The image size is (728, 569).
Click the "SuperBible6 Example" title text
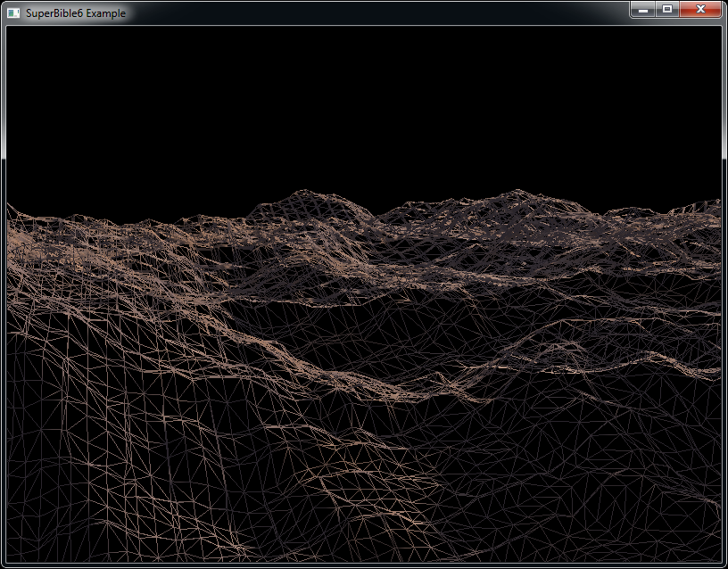coord(75,13)
